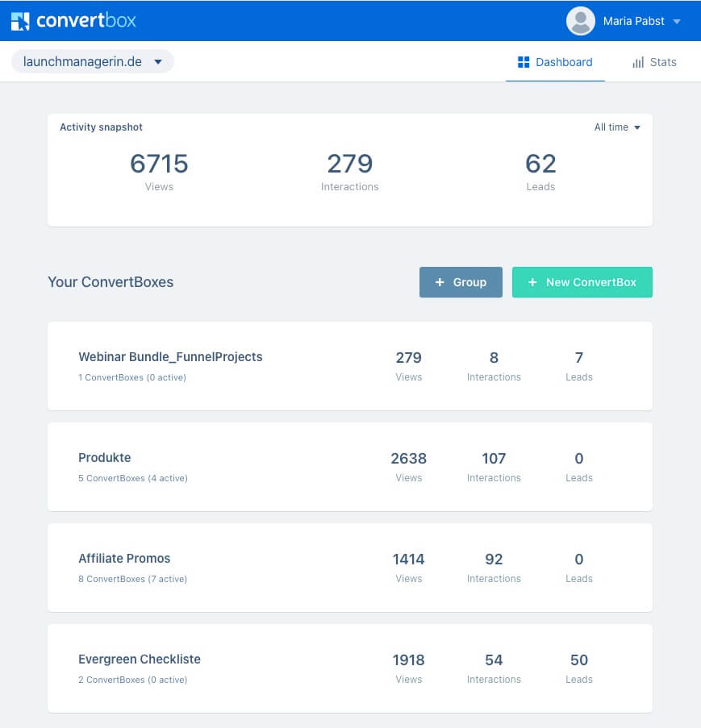Click the plus icon on Group button

pos(440,282)
